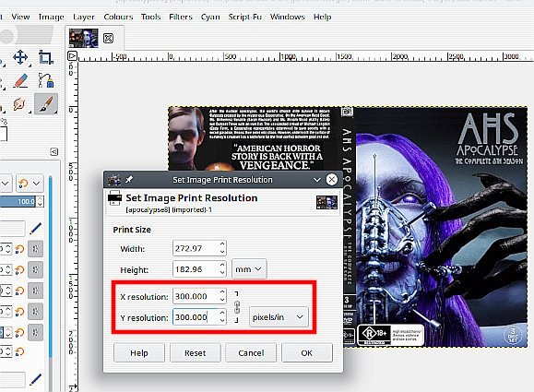The height and width of the screenshot is (392, 534).
Task: Click the image thumbnail in dialog header
Action: click(x=326, y=202)
